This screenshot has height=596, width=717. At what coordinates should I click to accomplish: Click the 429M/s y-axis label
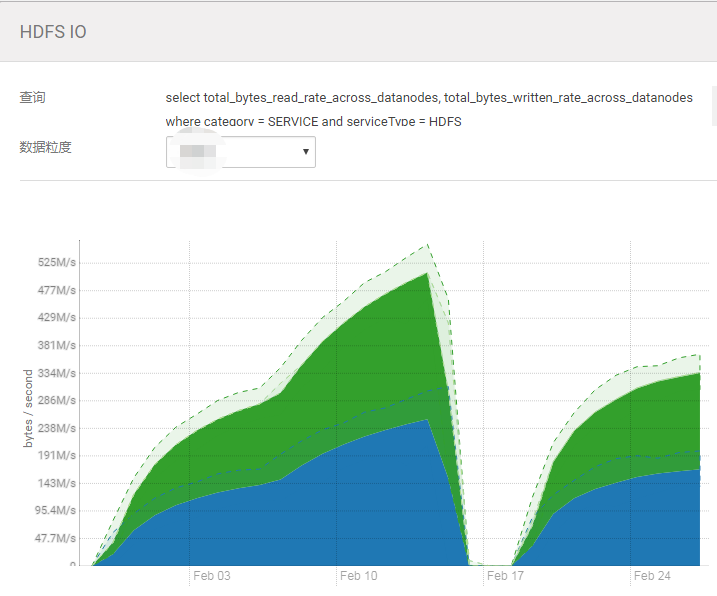pos(57,317)
